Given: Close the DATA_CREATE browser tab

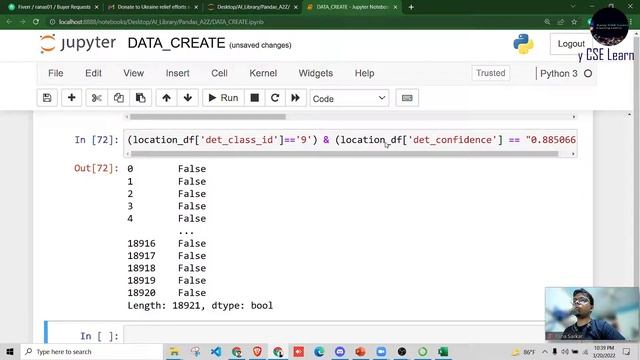Looking at the screenshot, I should coord(395,7).
